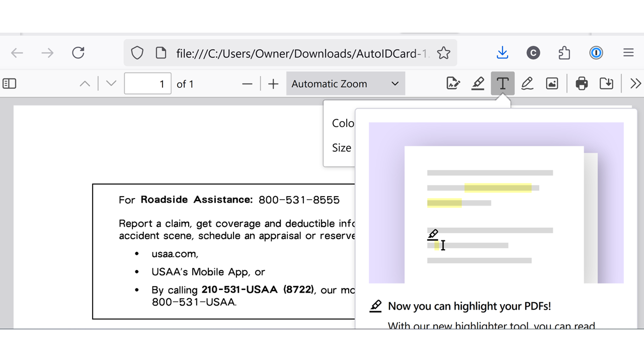This screenshot has height=362, width=644.
Task: Select the Add image tool
Action: click(552, 83)
